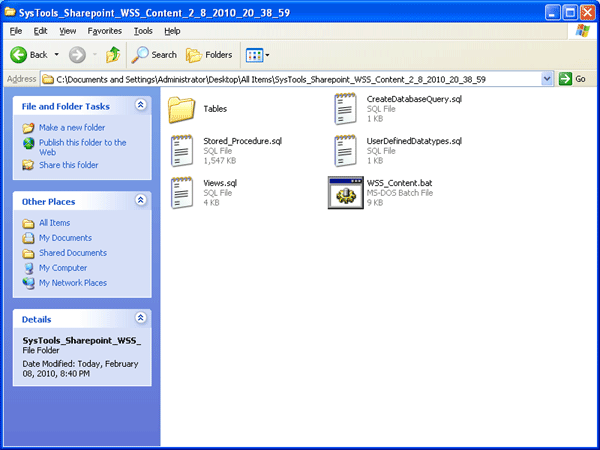The height and width of the screenshot is (450, 600).
Task: Click the Views icon in toolbar
Action: pos(254,55)
